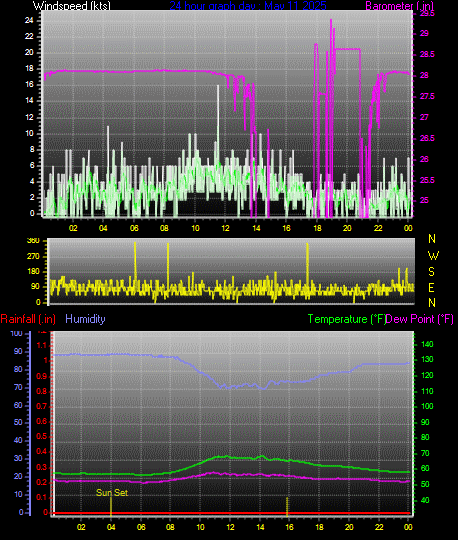Click the Windspeed (kts) axis title

(x=72, y=5)
